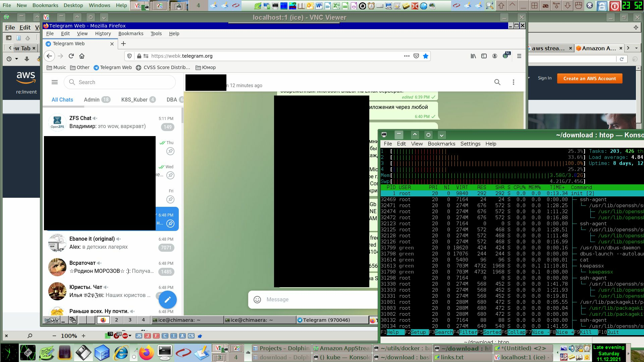Screen dimensions: 644x362
Task: Open Firefox page actions ellipsis menu
Action: point(407,56)
